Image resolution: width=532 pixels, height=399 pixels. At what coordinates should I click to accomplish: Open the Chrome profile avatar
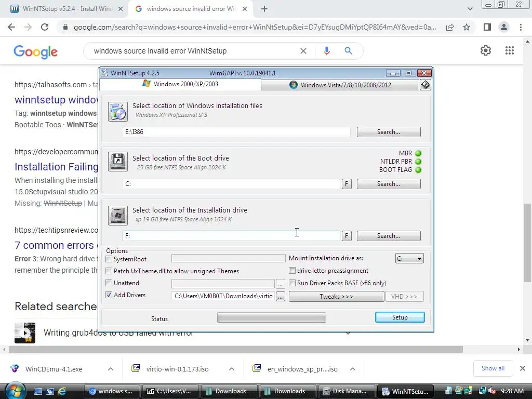tap(504, 27)
